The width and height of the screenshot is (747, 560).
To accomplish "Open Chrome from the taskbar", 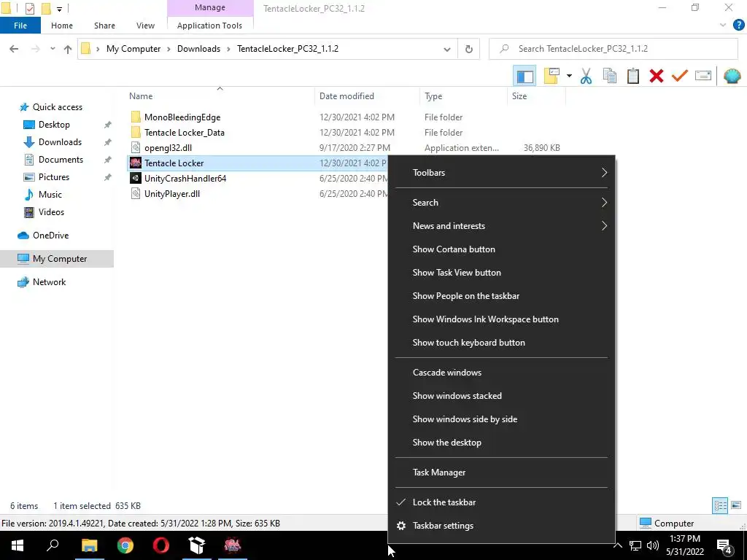I will (125, 545).
